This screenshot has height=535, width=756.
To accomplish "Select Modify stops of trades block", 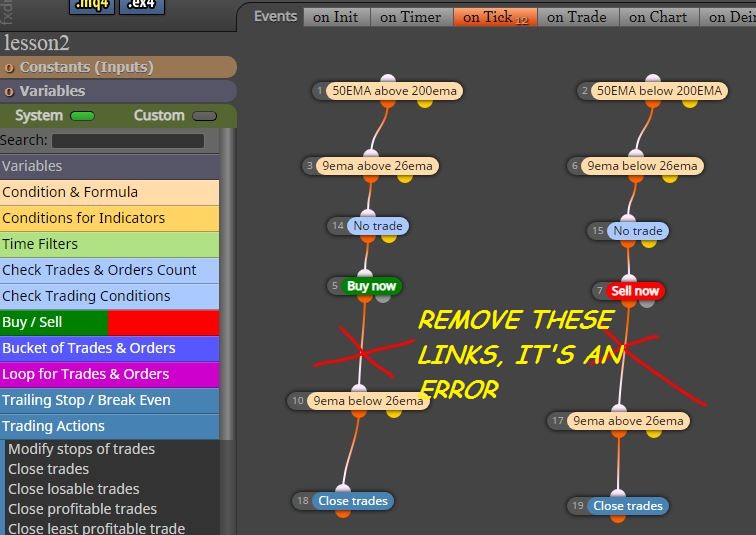I will pyautogui.click(x=81, y=449).
